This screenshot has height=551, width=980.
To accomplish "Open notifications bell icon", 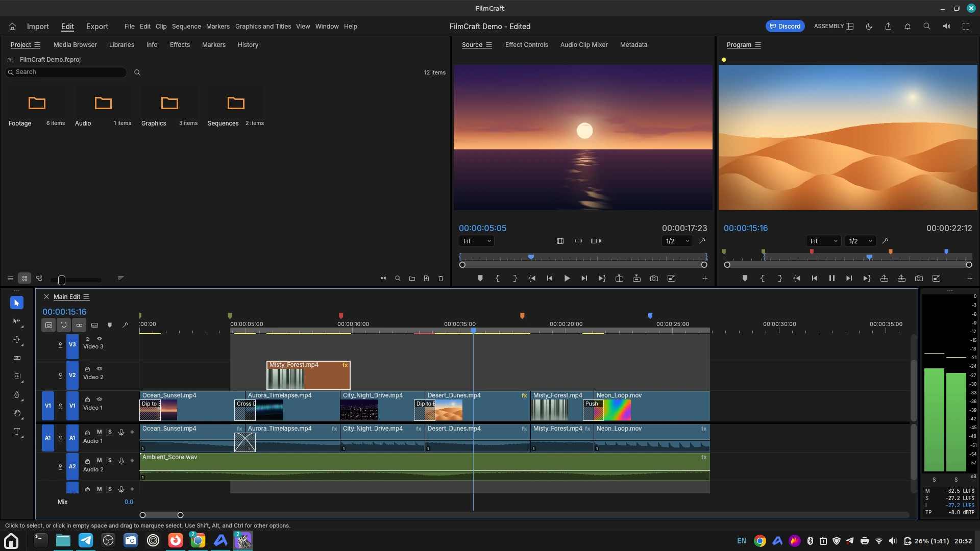I will 908,27.
